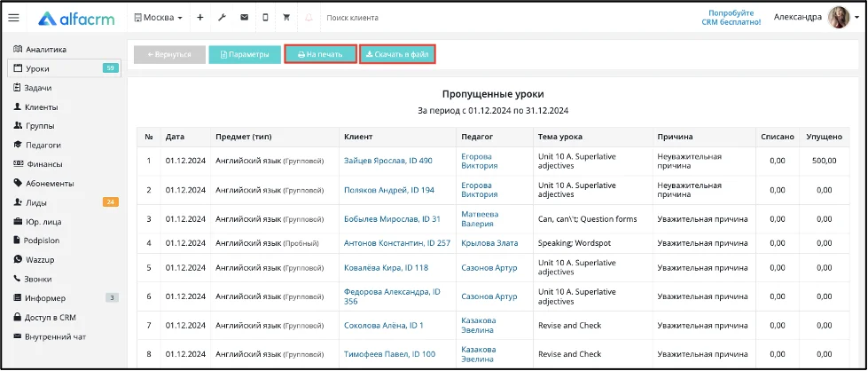Open client Антонов Константин, ID 257
The image size is (868, 371).
(x=397, y=243)
